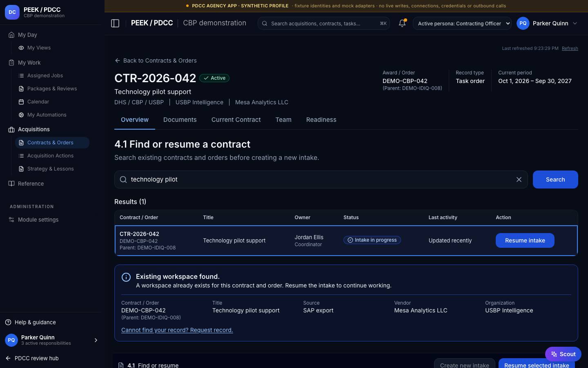Click the Help & guidance question icon
Image resolution: width=588 pixels, height=368 pixels.
click(x=8, y=322)
